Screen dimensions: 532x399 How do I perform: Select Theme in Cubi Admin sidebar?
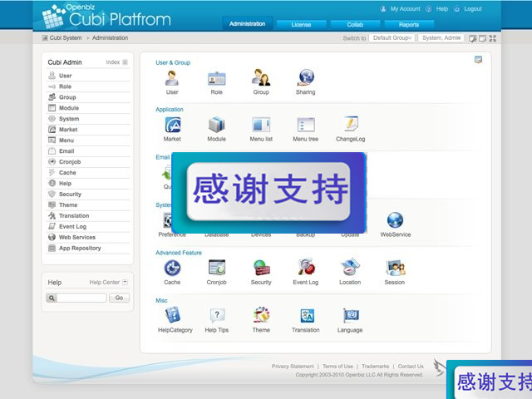(x=88, y=205)
